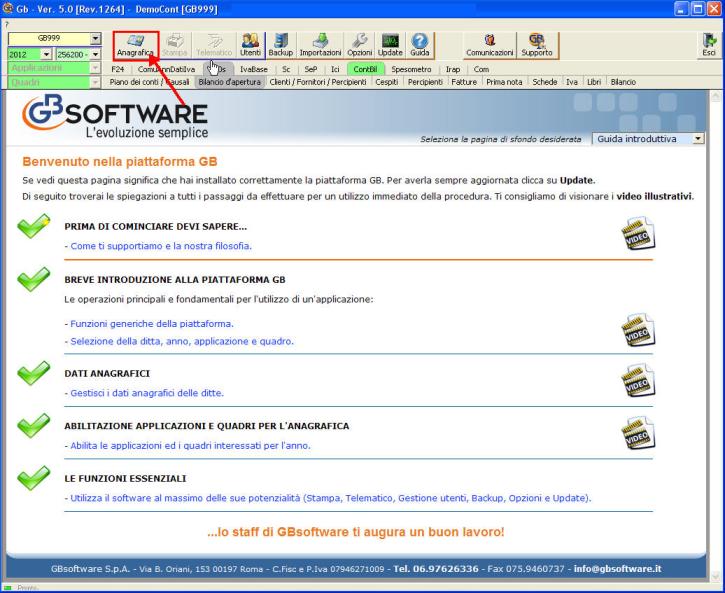Open Opzioni settings wrench icon
The height and width of the screenshot is (593, 725).
pos(359,45)
